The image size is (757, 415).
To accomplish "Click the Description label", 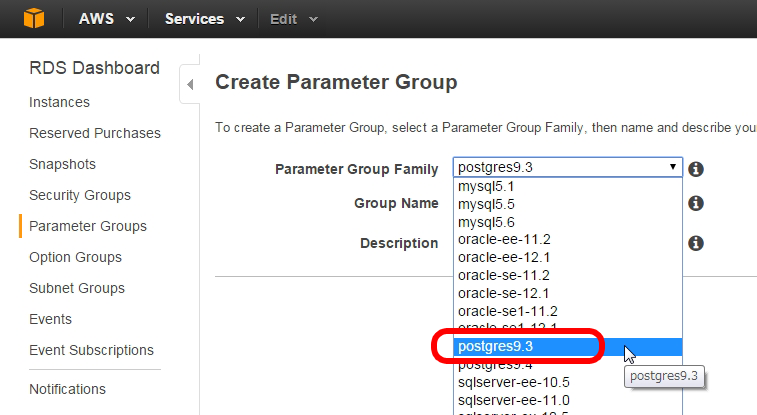I will click(x=399, y=243).
